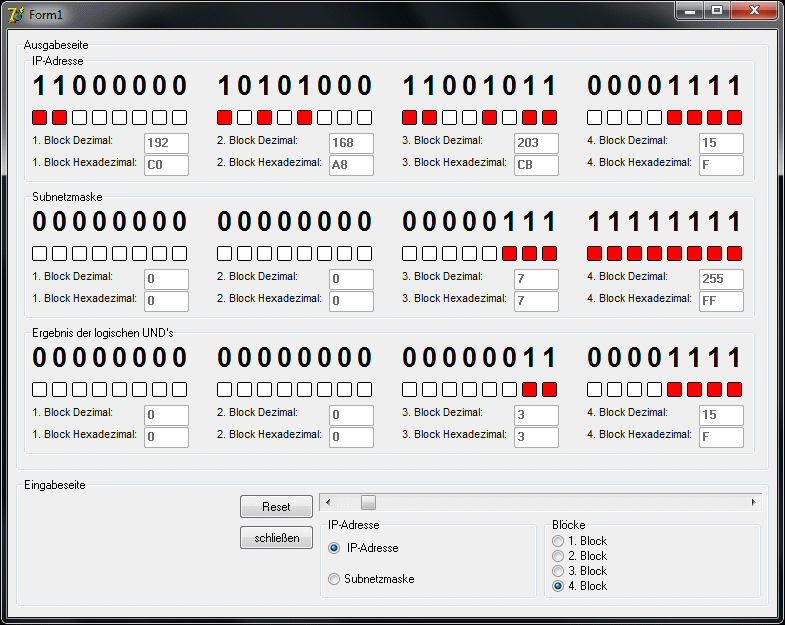This screenshot has height=625, width=785.
Task: Click IP-Adresse binary text 11000000
Action: tap(110, 86)
